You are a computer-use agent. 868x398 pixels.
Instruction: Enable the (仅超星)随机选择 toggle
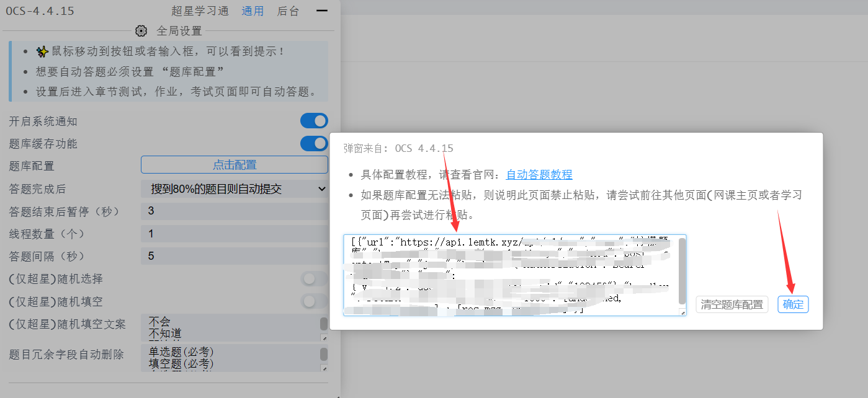(314, 279)
